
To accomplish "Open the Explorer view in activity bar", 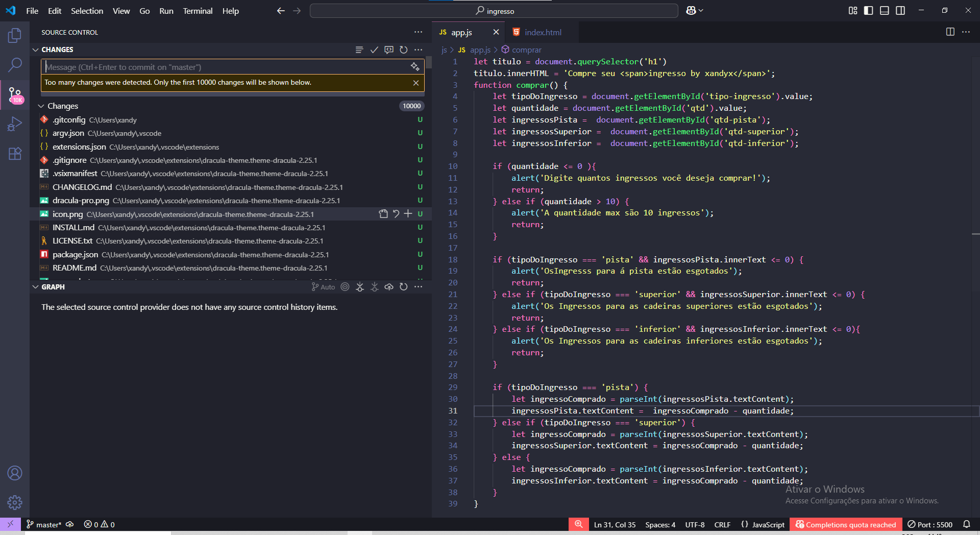I will (15, 35).
